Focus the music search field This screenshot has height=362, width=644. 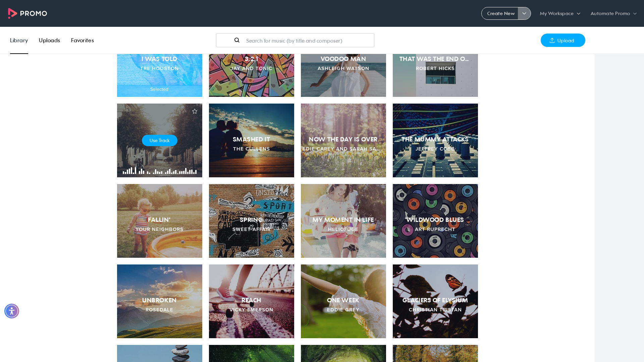click(x=295, y=40)
